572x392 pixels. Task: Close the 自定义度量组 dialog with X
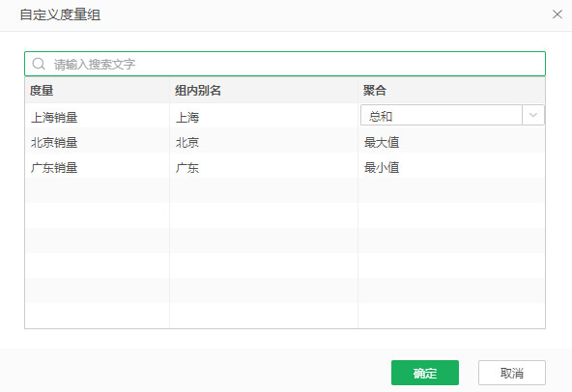coord(558,14)
